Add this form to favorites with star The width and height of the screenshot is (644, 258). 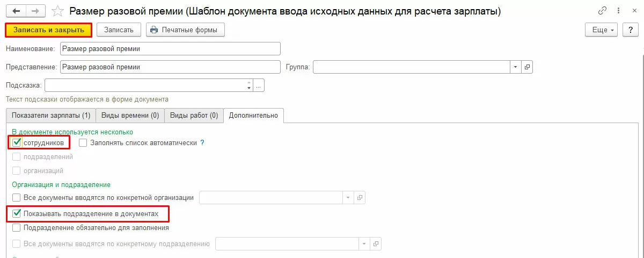(x=57, y=11)
